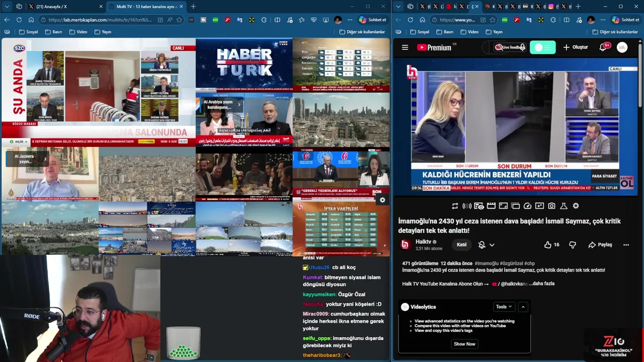Screen dimensions: 644x362
Task: Click the lab flask icon under video
Action: (x=563, y=206)
